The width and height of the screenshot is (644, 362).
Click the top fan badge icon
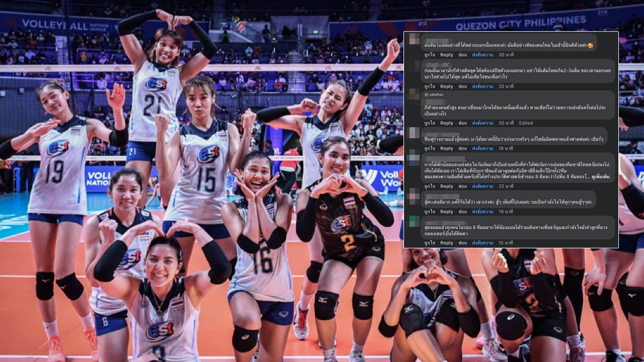click(427, 95)
